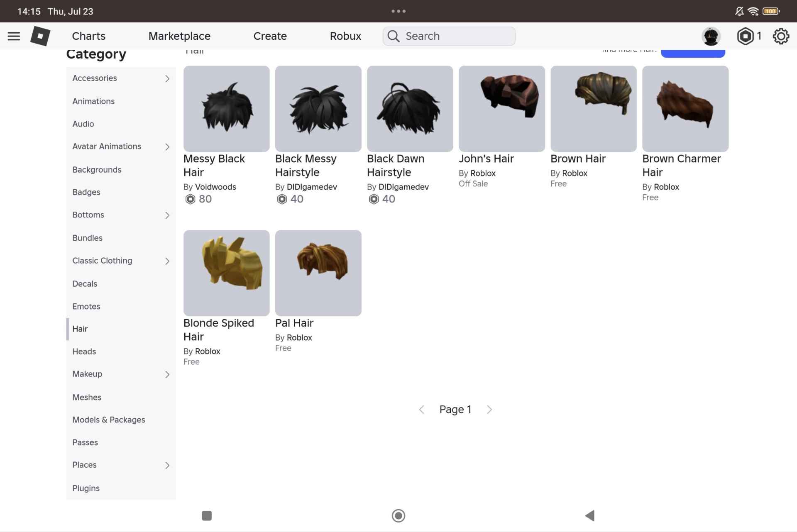Image resolution: width=797 pixels, height=532 pixels.
Task: Go to the Roblox home logo
Action: click(40, 36)
